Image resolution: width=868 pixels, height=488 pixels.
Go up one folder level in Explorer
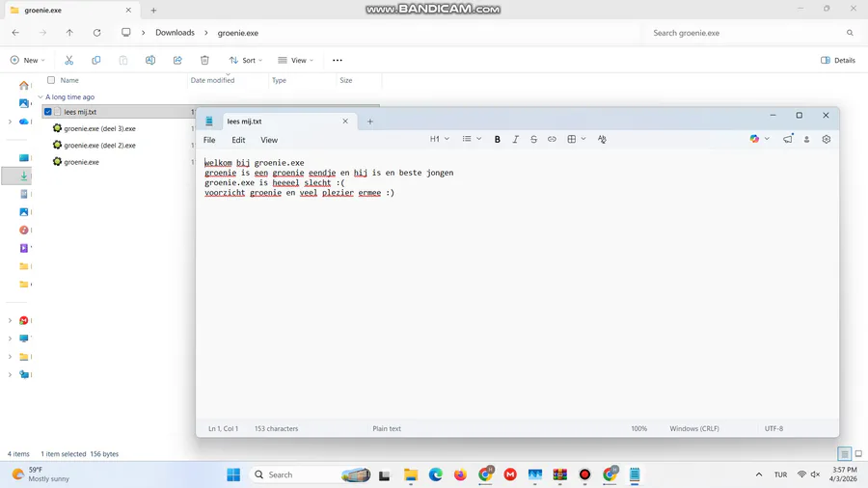tap(69, 33)
